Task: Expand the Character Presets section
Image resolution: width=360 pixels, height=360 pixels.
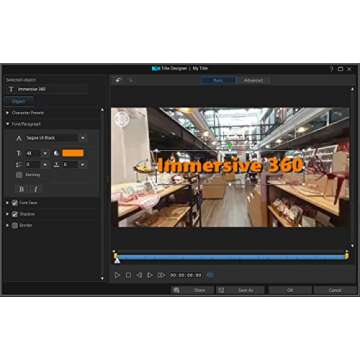Action: tap(7, 113)
